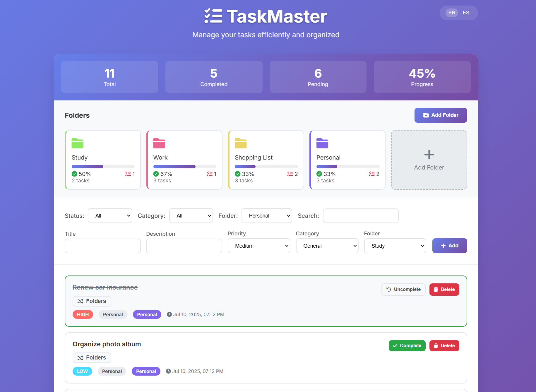
Task: Click the 6 Pending stat card
Action: [x=318, y=77]
